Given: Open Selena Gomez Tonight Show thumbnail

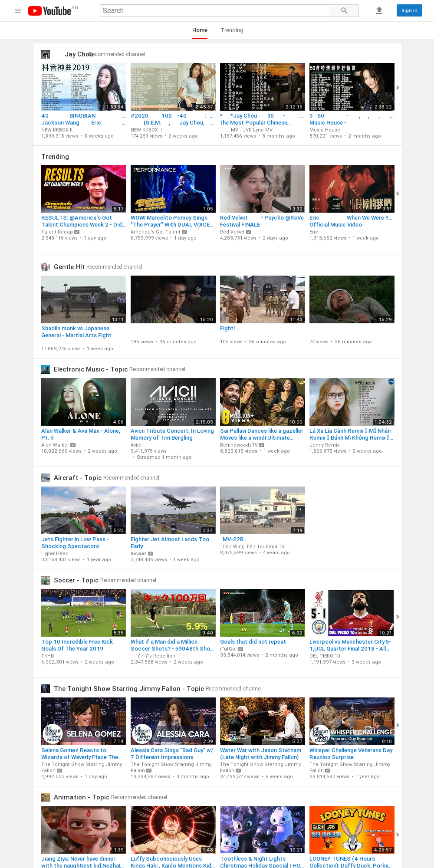Looking at the screenshot, I should point(84,721).
